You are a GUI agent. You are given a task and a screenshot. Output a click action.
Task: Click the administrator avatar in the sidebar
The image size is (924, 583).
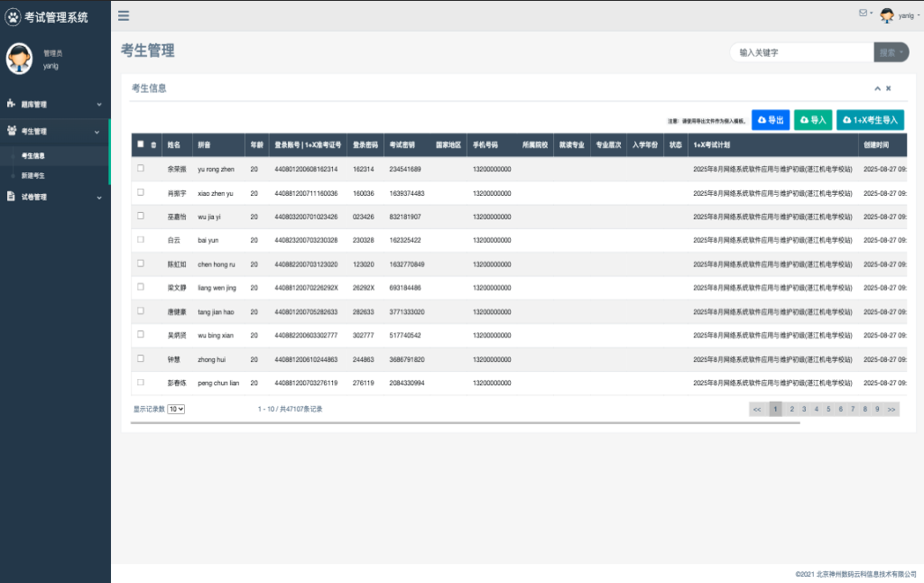(19, 59)
